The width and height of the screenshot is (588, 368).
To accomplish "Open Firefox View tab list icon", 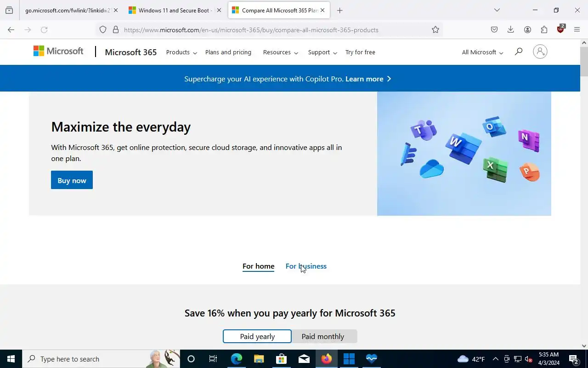I will [9, 10].
